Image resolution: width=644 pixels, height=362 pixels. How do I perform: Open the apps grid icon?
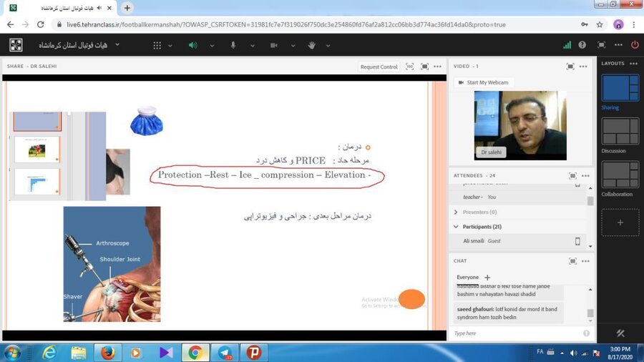(x=157, y=45)
